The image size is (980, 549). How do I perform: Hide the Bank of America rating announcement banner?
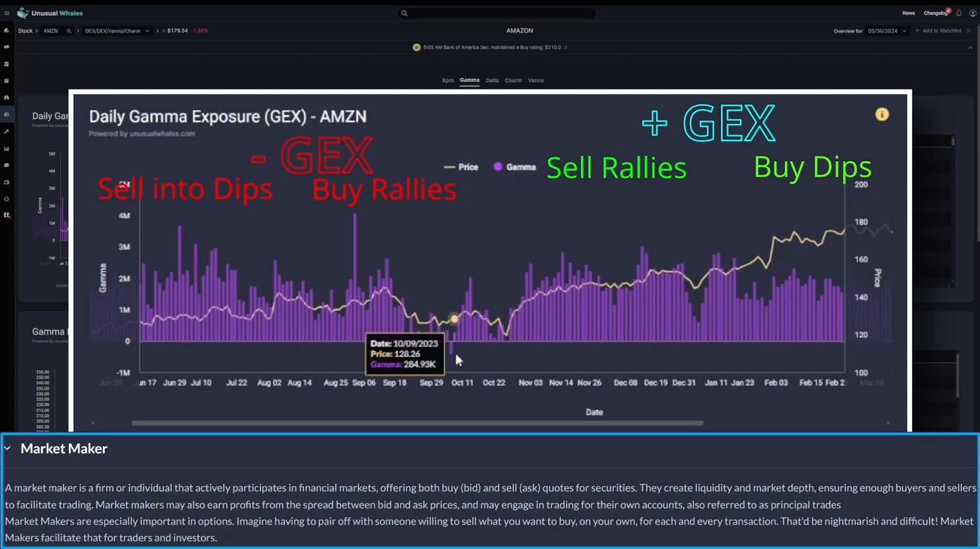click(x=971, y=47)
